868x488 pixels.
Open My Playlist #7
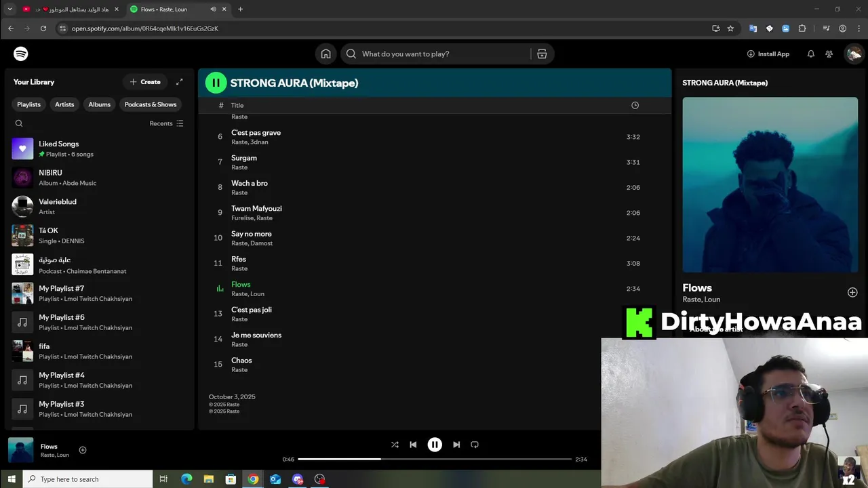pos(98,293)
